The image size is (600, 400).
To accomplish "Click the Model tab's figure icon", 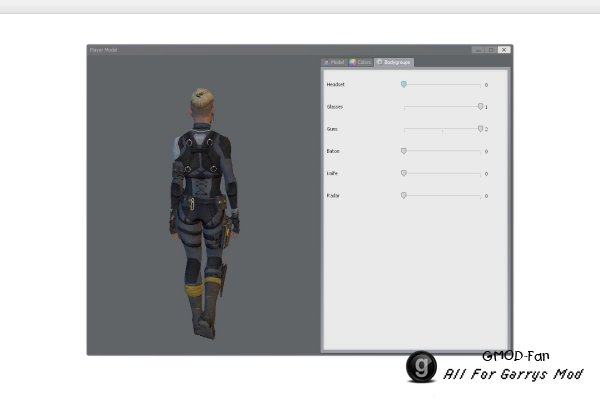I will (326, 62).
